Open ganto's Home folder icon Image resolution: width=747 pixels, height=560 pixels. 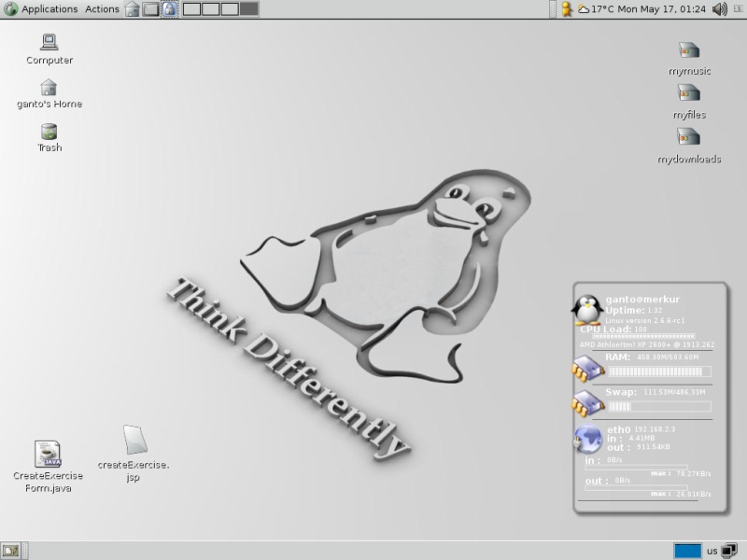(x=49, y=87)
